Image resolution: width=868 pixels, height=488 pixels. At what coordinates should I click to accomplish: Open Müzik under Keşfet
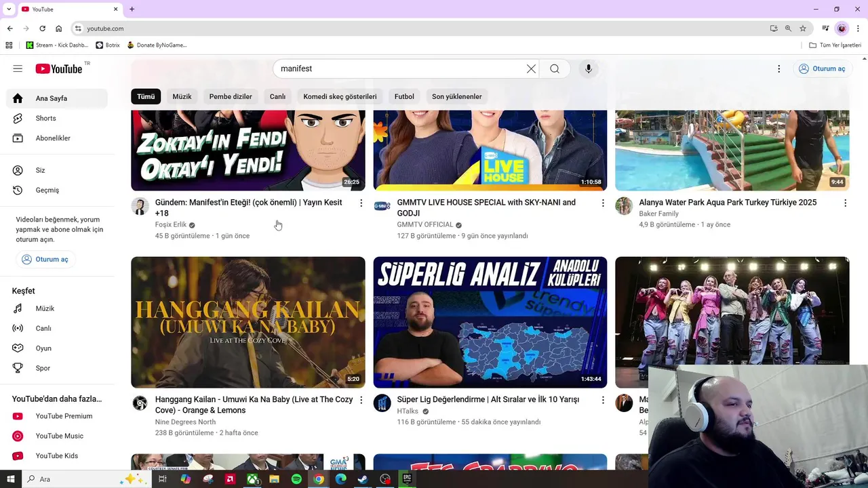57,308
